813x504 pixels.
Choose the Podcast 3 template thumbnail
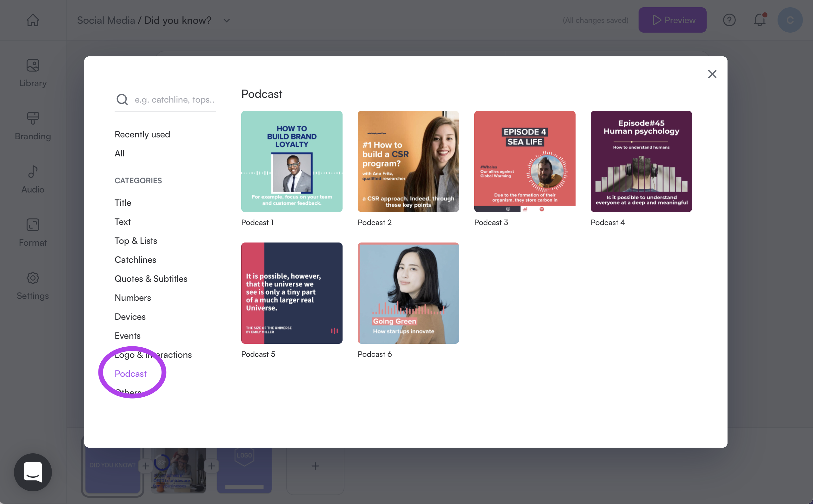pos(525,161)
